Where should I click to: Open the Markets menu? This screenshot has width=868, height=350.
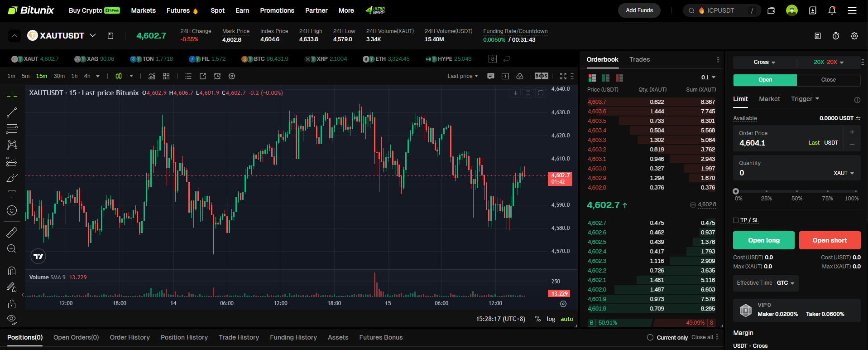point(144,10)
